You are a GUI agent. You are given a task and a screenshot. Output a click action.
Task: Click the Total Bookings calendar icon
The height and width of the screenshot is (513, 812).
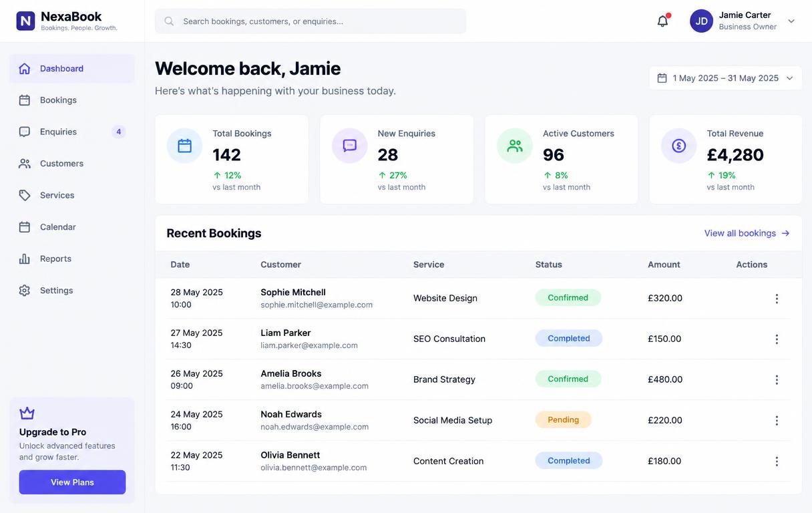point(184,146)
